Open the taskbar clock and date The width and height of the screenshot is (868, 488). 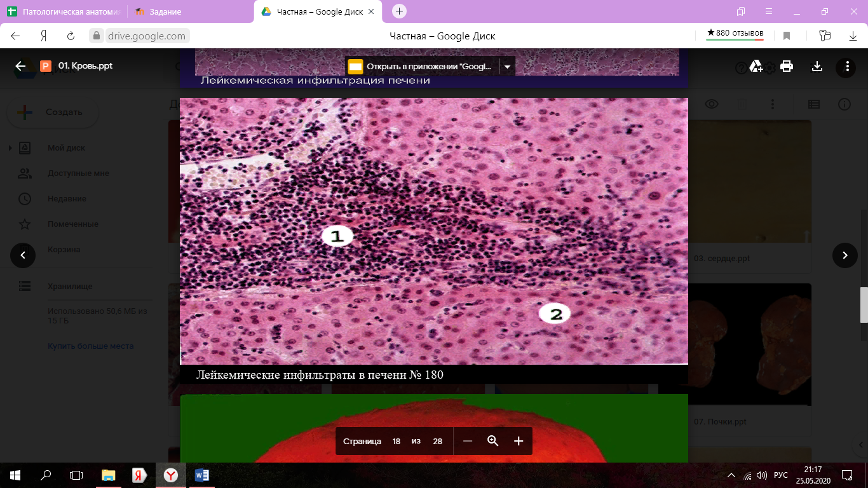pyautogui.click(x=812, y=475)
